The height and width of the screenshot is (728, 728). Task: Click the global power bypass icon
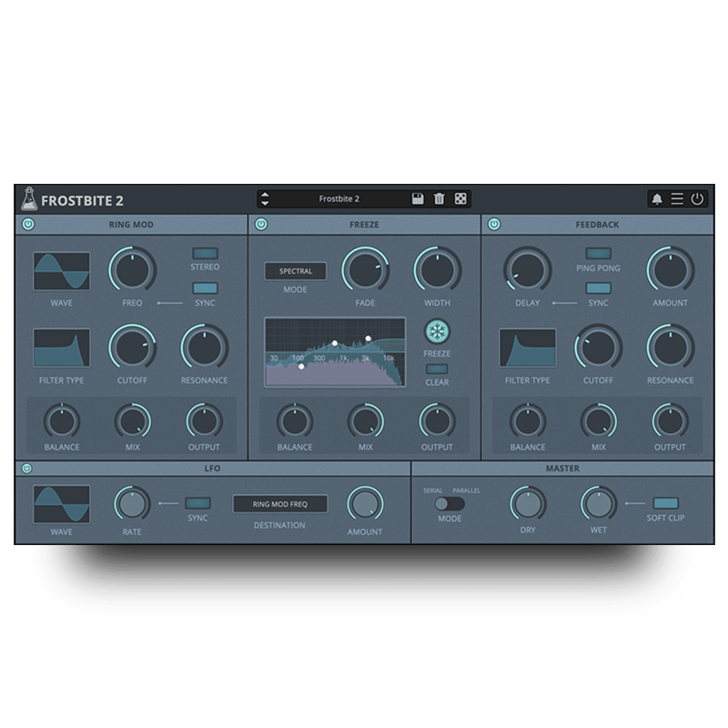pyautogui.click(x=697, y=198)
